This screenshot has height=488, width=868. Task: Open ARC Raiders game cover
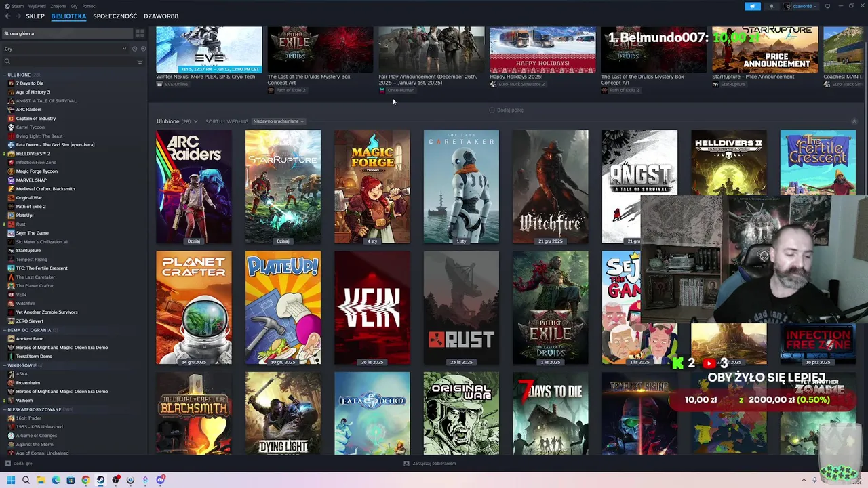coord(194,186)
